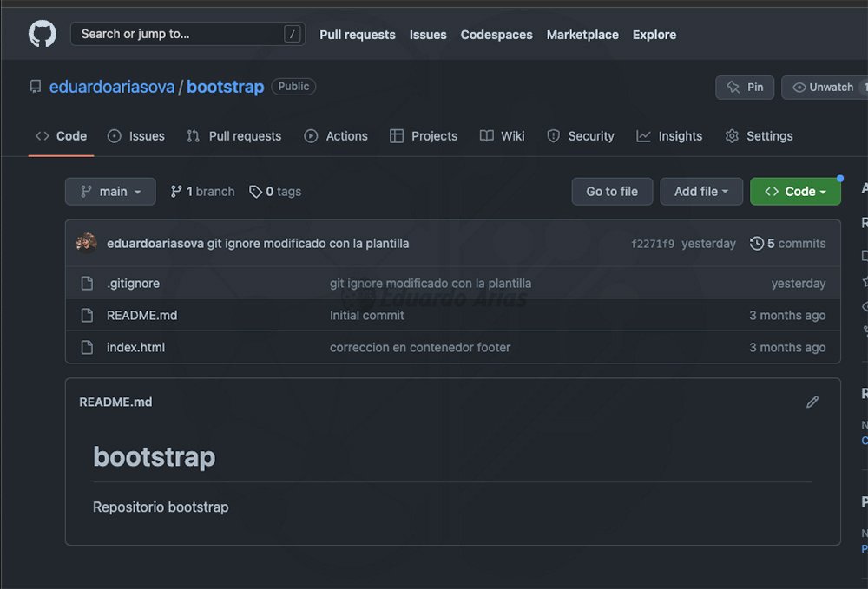The height and width of the screenshot is (589, 868).
Task: Click the Repositorio bootstrap description text
Action: tap(161, 507)
